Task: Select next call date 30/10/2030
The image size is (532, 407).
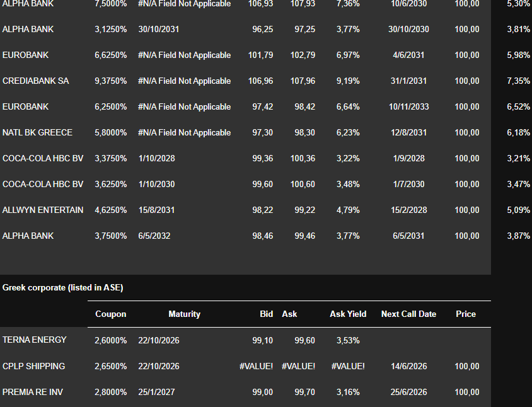Action: coord(408,29)
